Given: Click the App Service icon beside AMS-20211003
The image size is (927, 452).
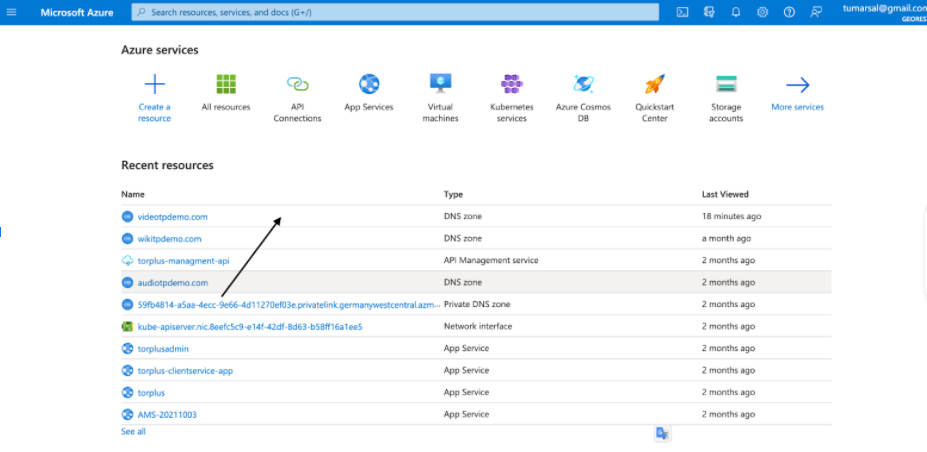Looking at the screenshot, I should click(127, 415).
